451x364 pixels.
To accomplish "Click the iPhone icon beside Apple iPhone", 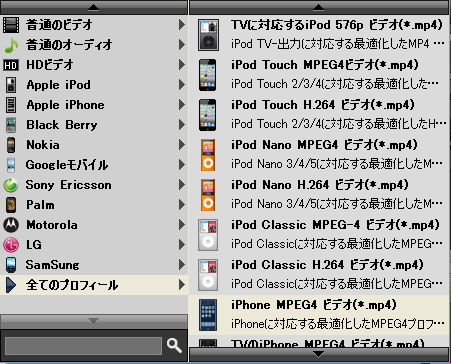I will click(x=11, y=105).
